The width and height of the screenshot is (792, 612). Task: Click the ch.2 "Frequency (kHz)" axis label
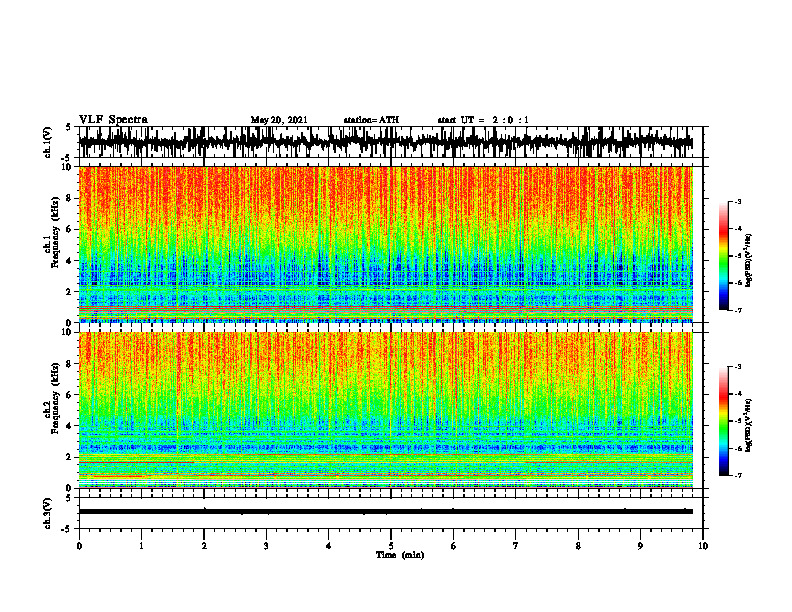(x=56, y=398)
